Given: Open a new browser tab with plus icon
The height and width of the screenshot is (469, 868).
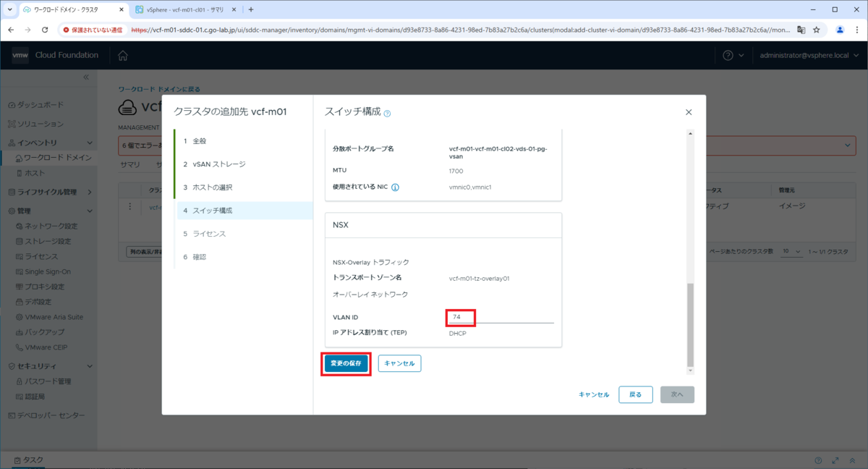Looking at the screenshot, I should (251, 9).
